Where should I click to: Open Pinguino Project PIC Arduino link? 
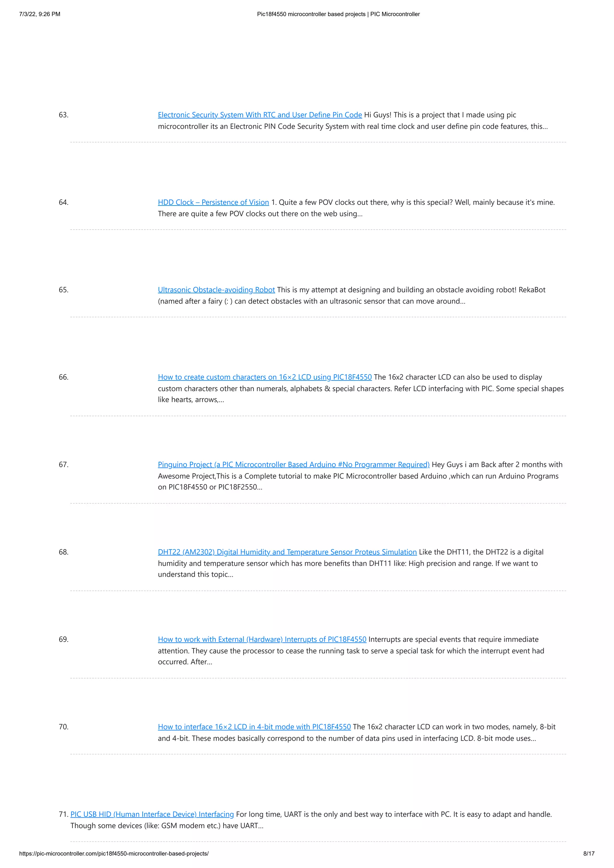click(294, 464)
